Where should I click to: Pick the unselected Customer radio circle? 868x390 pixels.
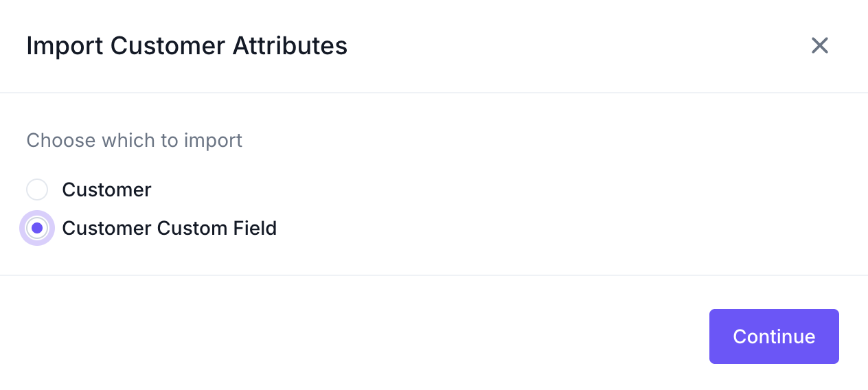(37, 190)
